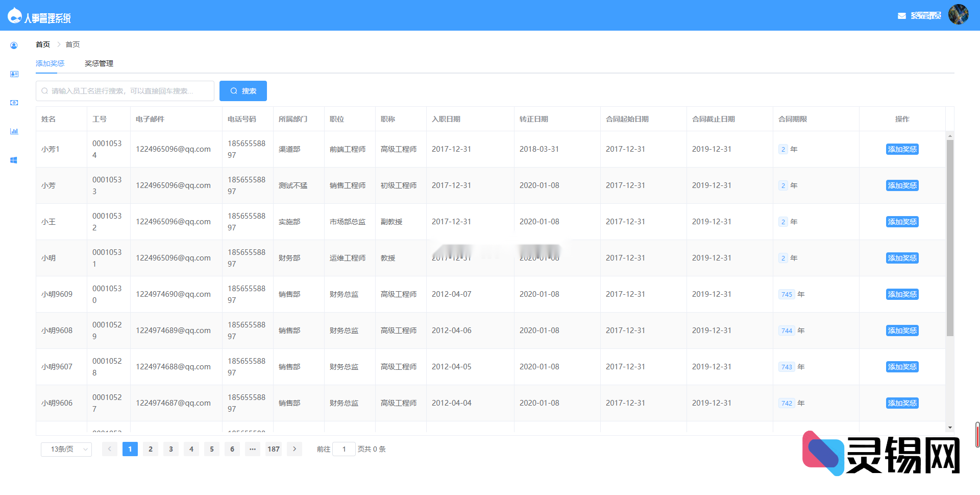
Task: Open the salary management money icon
Action: [x=14, y=102]
